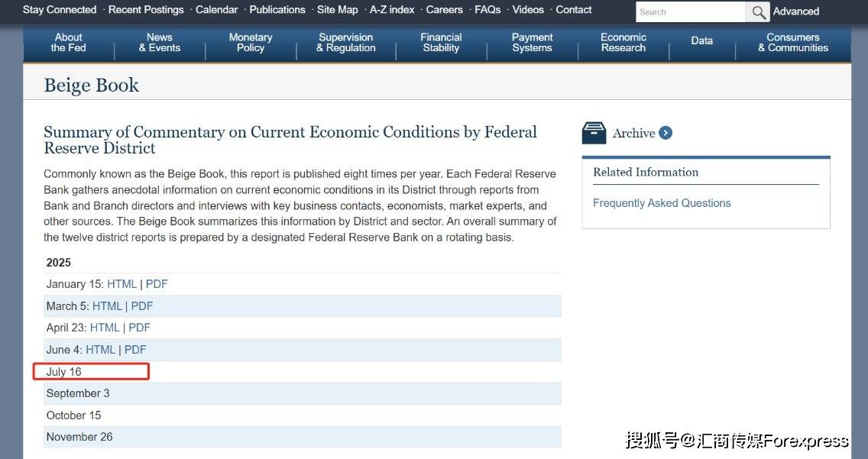Open Consumers & Communities menu

coord(792,43)
